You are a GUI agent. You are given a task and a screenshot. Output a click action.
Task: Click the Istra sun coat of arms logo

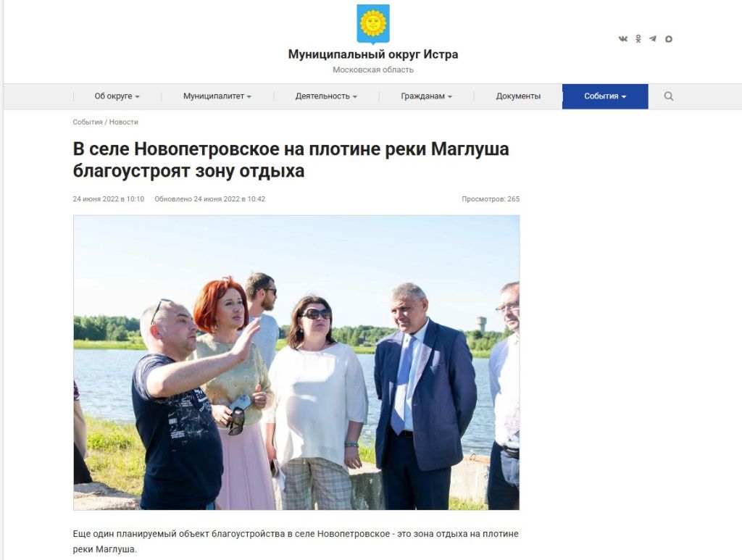pos(373,24)
